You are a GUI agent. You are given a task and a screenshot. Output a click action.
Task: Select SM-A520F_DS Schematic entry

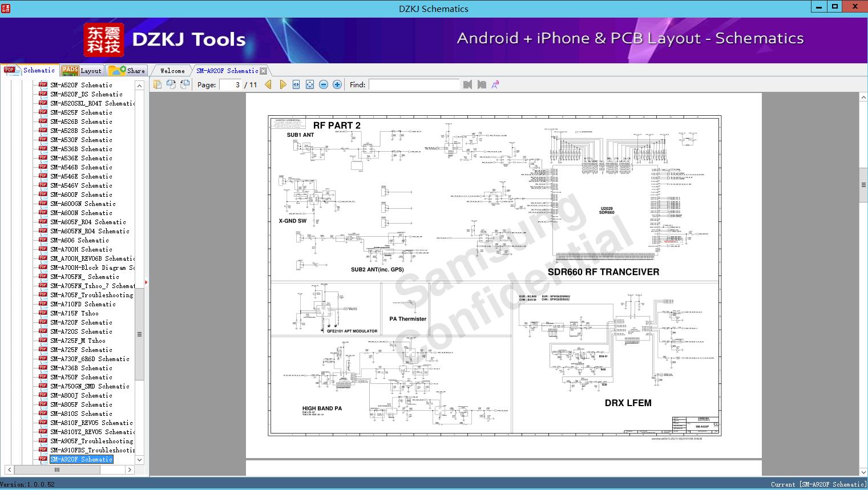[x=86, y=94]
